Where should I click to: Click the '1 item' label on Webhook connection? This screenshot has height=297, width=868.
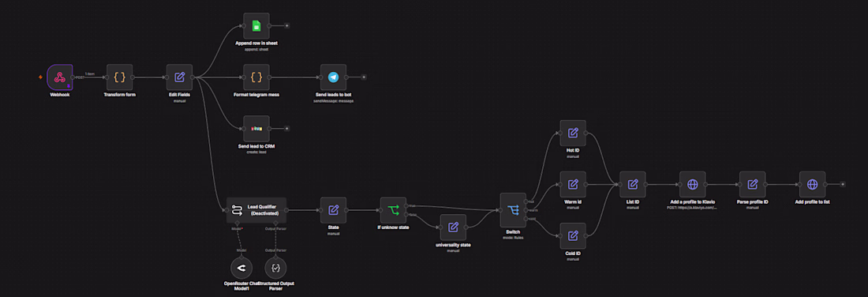[x=89, y=73]
